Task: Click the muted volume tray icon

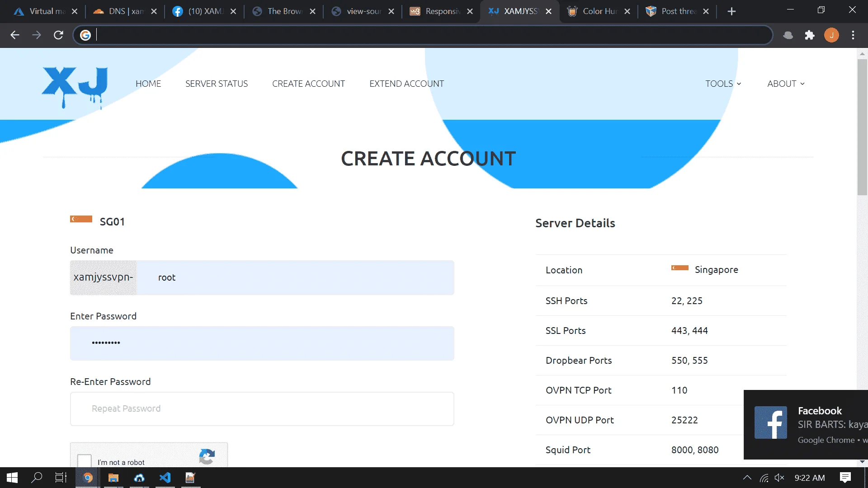Action: pos(779,478)
